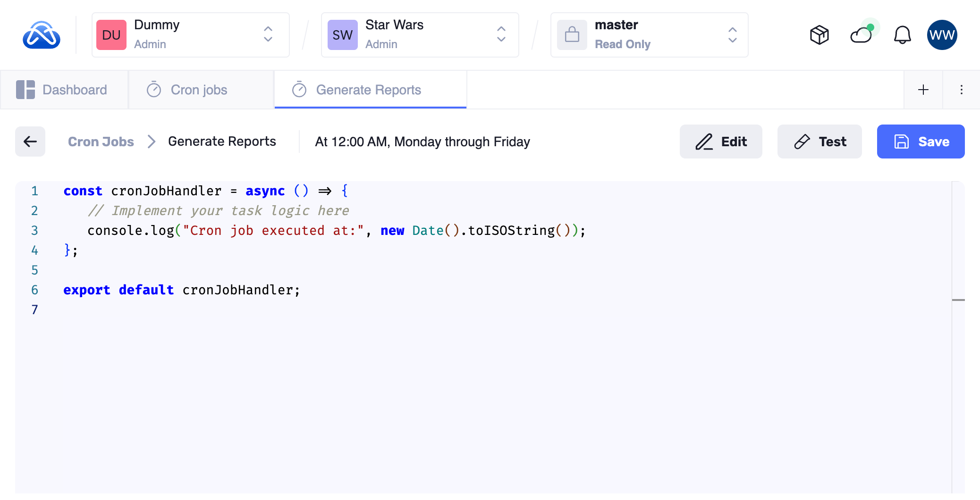This screenshot has height=500, width=980.
Task: Run the Test button
Action: (x=819, y=142)
